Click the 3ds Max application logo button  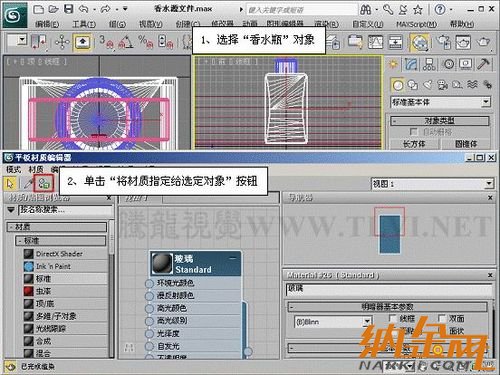tap(15, 15)
